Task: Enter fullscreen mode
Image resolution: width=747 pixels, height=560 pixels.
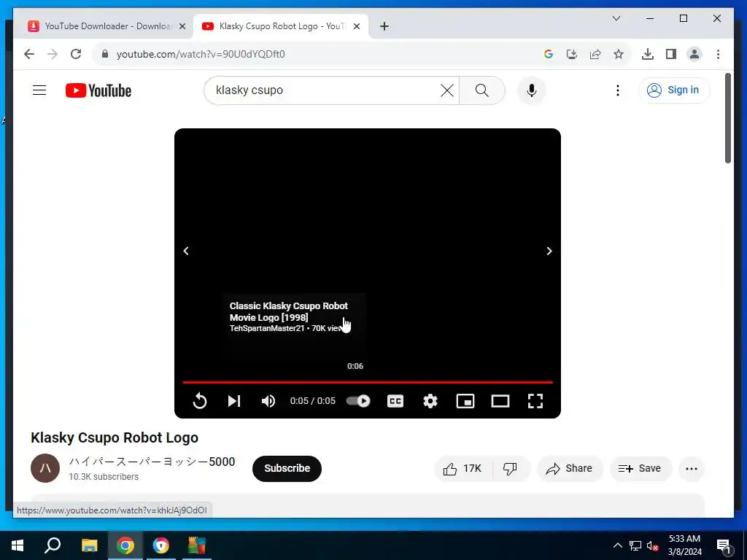Action: 535,401
